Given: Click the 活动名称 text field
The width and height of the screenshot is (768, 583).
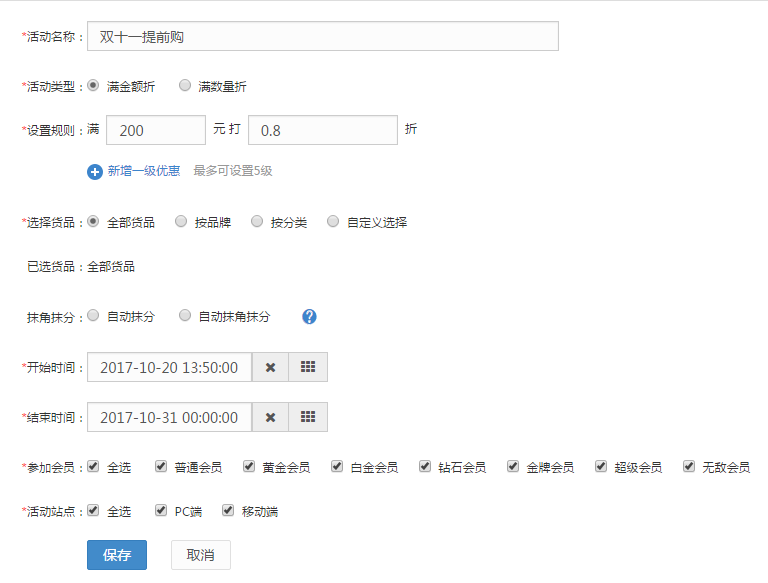Looking at the screenshot, I should [x=322, y=36].
